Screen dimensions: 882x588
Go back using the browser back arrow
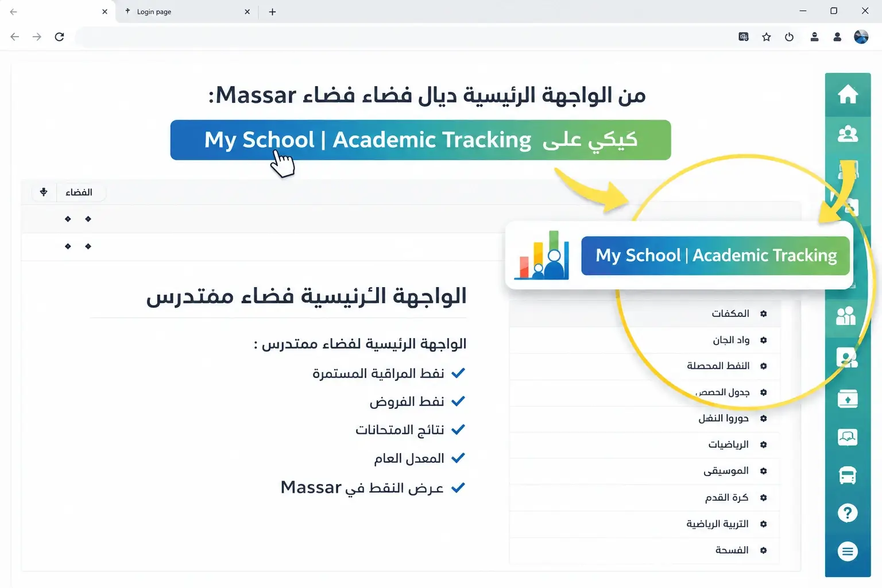pos(15,37)
